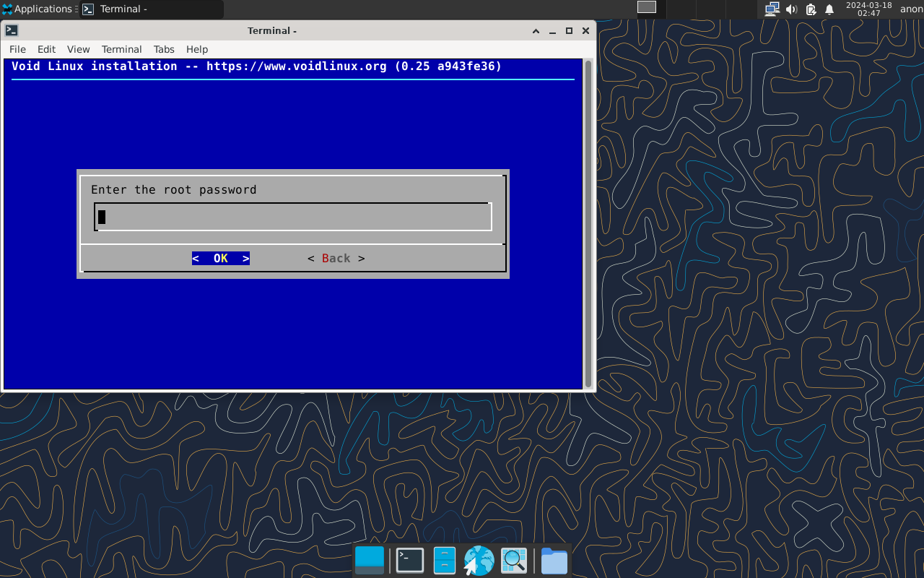Focus the root password input field
This screenshot has width=924, height=578.
pos(293,217)
